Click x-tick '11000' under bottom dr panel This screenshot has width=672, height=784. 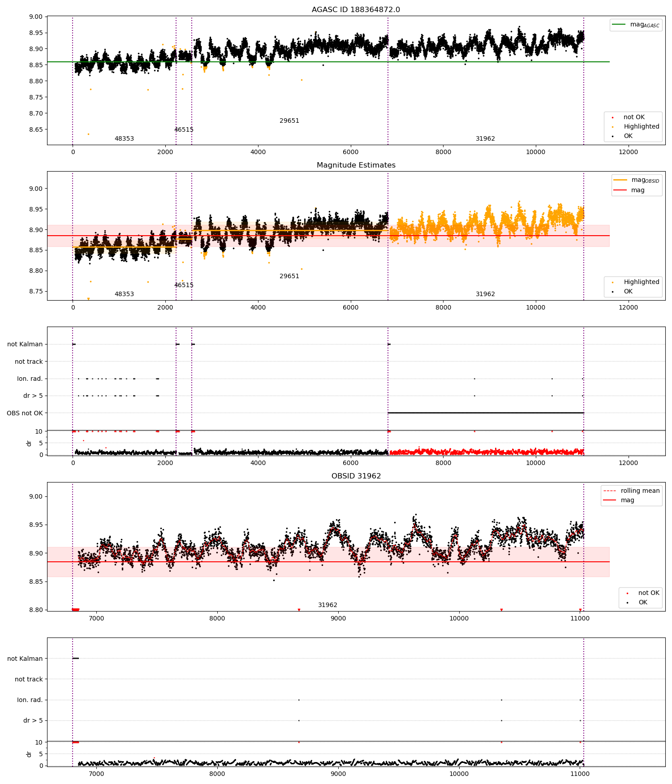[580, 774]
